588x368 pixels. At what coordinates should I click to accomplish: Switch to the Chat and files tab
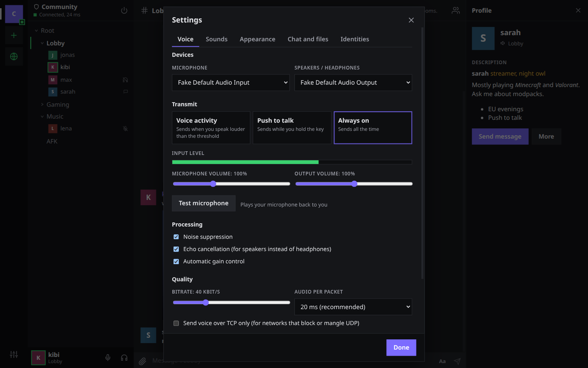pyautogui.click(x=308, y=39)
